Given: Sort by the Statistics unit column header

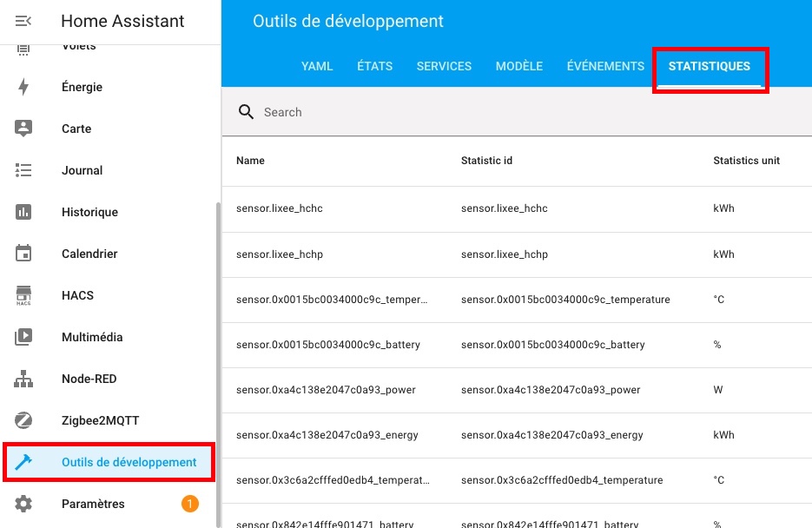Looking at the screenshot, I should 746,161.
